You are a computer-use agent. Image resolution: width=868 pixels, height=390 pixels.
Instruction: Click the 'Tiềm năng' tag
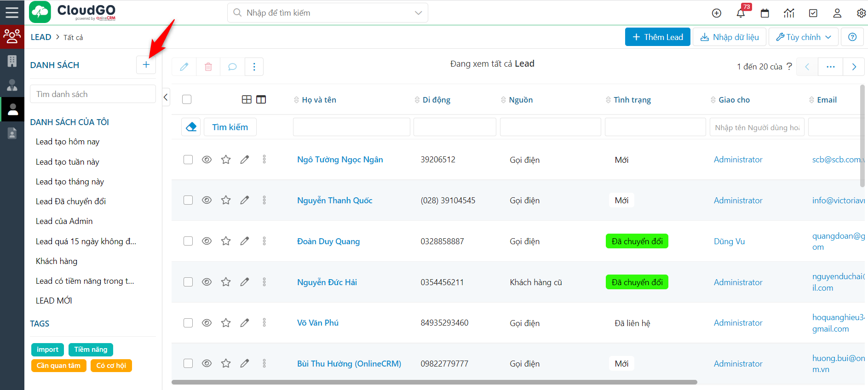pyautogui.click(x=91, y=350)
